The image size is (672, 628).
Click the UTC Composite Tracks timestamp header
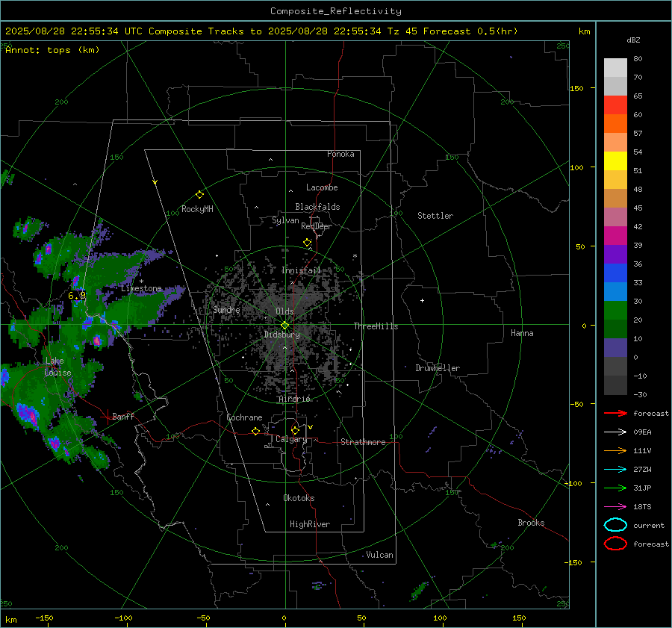(x=261, y=31)
